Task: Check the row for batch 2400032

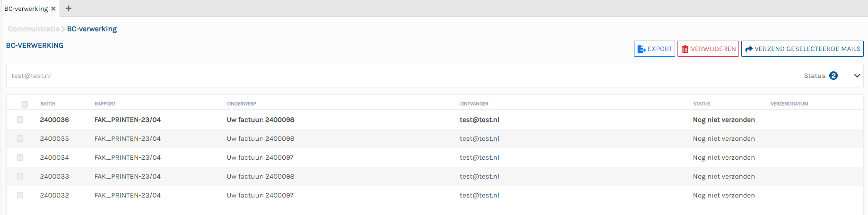Action: pyautogui.click(x=20, y=195)
